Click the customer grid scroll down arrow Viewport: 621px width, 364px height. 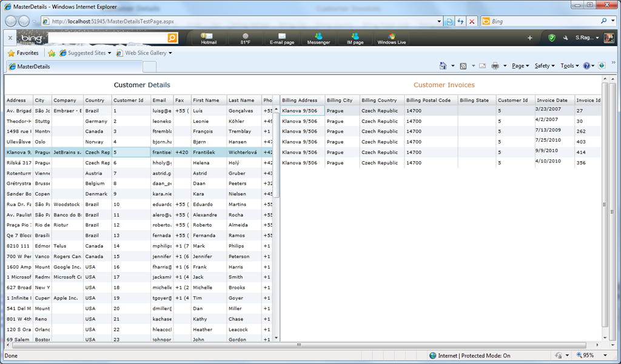276,339
